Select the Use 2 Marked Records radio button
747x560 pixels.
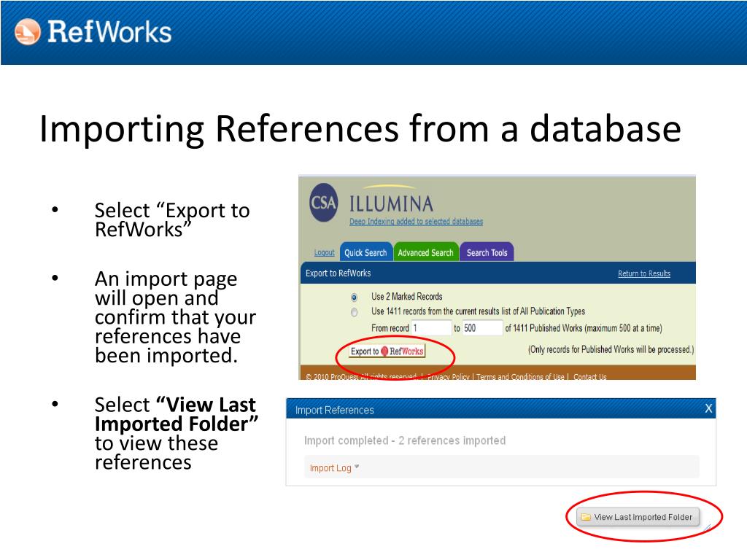click(354, 297)
